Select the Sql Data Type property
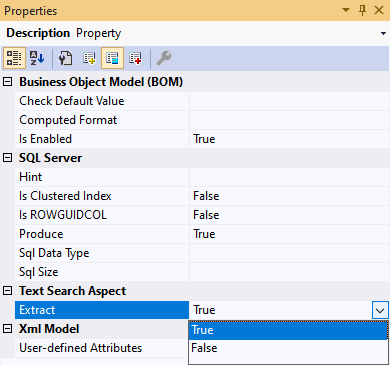Viewport: 390px width, 365px height. (102, 253)
